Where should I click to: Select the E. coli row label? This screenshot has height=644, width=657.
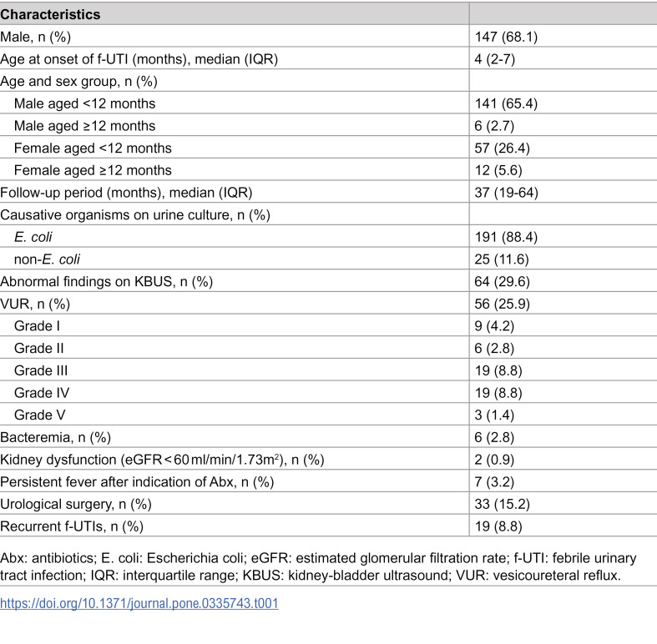[x=33, y=237]
